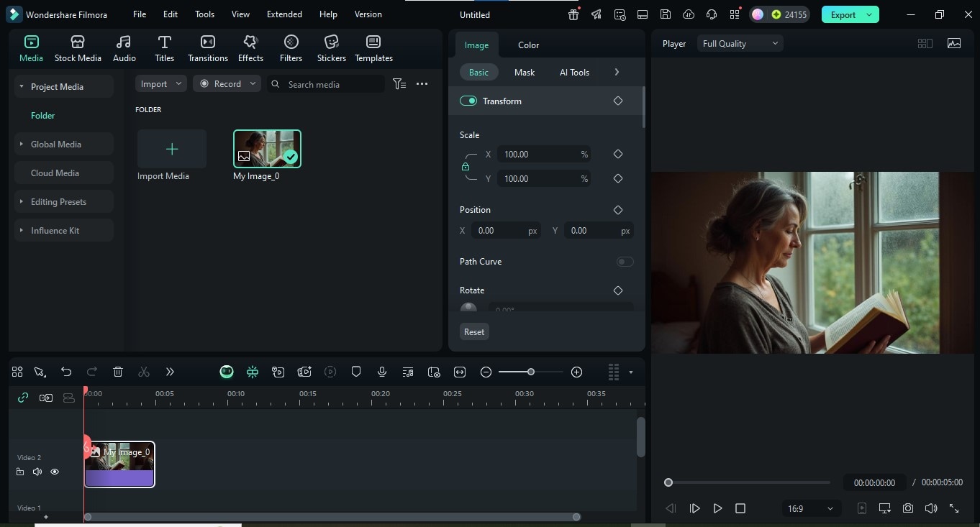Click the save project disk icon
The height and width of the screenshot is (527, 980).
pyautogui.click(x=666, y=14)
